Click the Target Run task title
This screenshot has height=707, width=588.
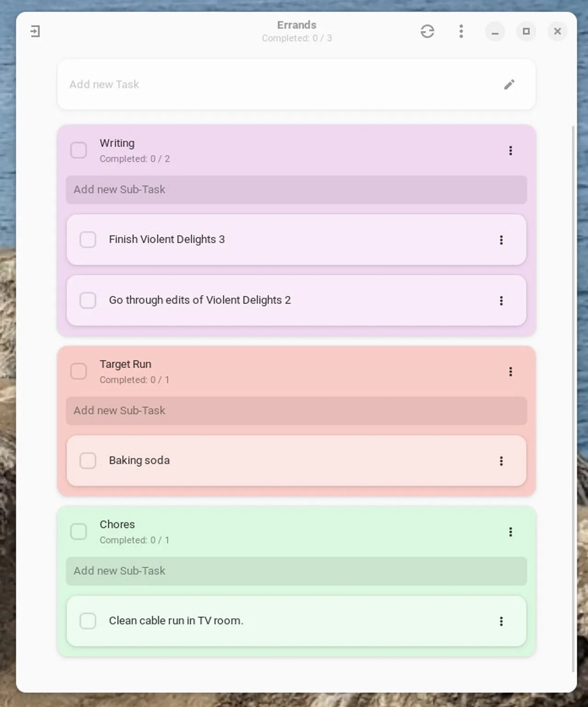click(x=125, y=364)
